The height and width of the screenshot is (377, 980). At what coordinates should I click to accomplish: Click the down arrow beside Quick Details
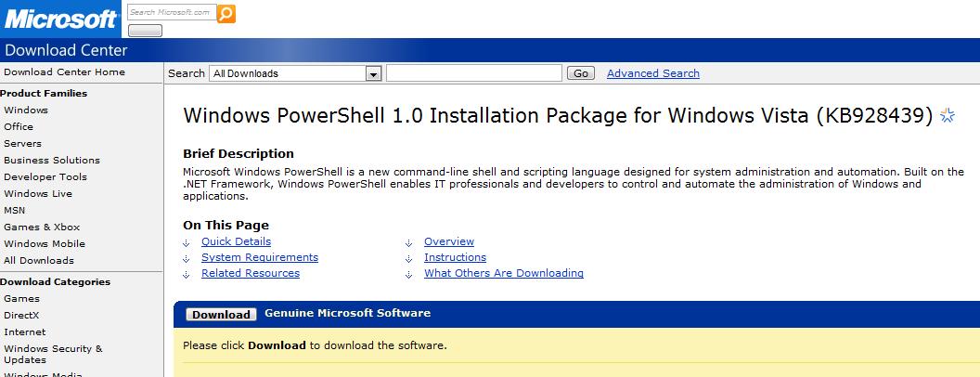[x=187, y=242]
